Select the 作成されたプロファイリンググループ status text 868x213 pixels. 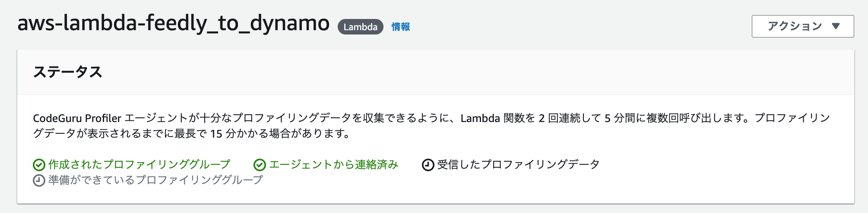(139, 165)
